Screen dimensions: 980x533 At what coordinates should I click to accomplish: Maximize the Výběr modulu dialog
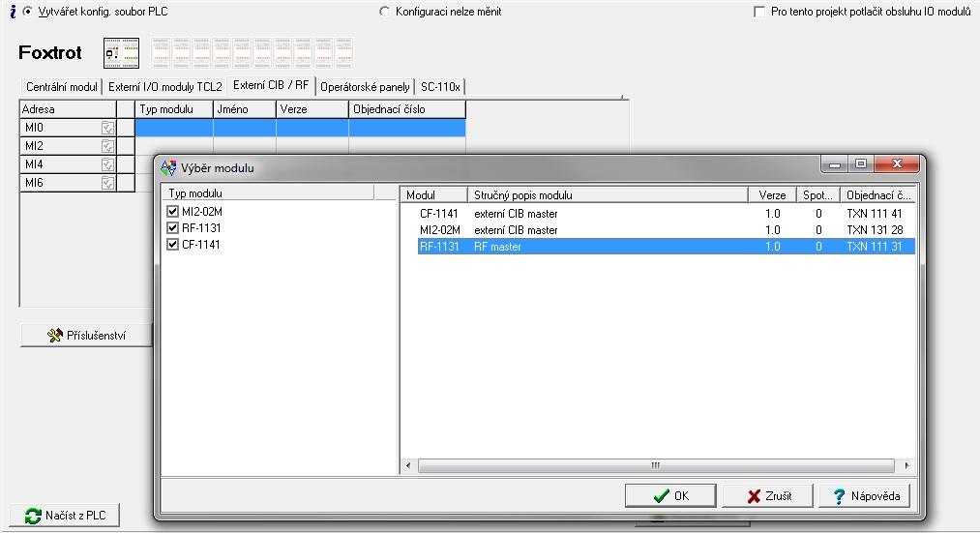click(861, 163)
